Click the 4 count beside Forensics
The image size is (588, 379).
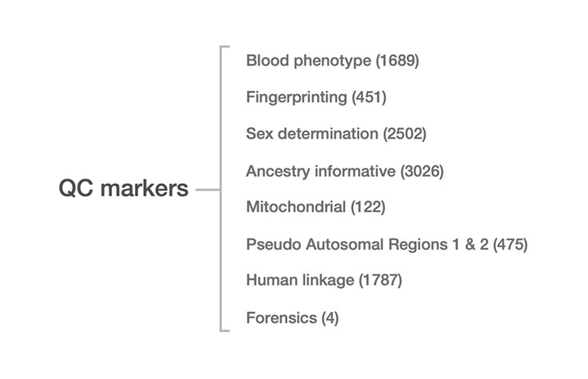point(330,318)
